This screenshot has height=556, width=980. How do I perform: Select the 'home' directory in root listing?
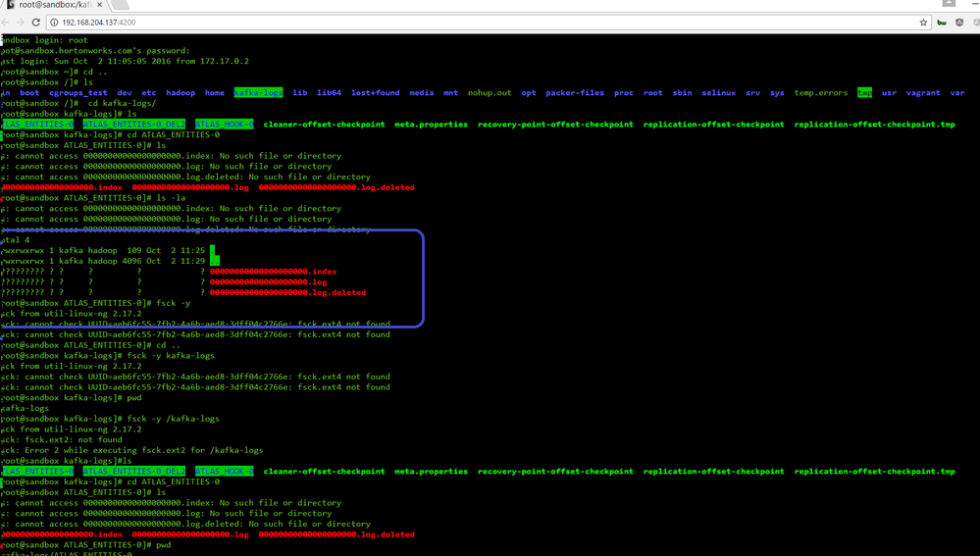click(215, 92)
